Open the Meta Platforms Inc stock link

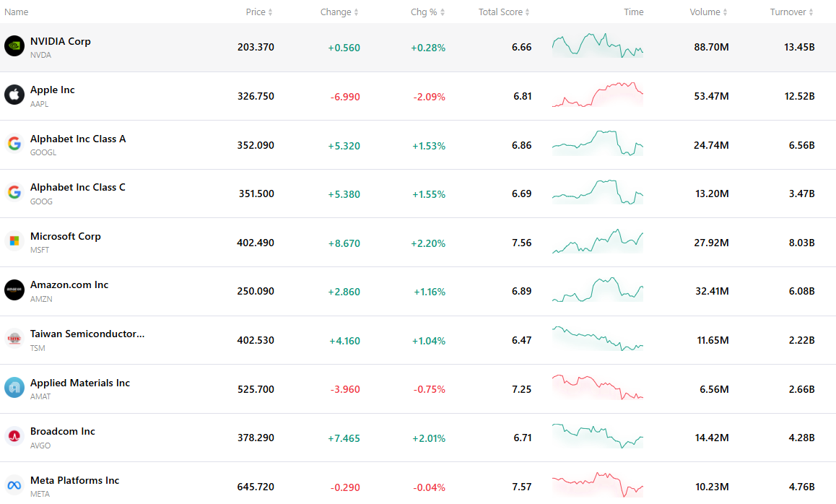[74, 481]
